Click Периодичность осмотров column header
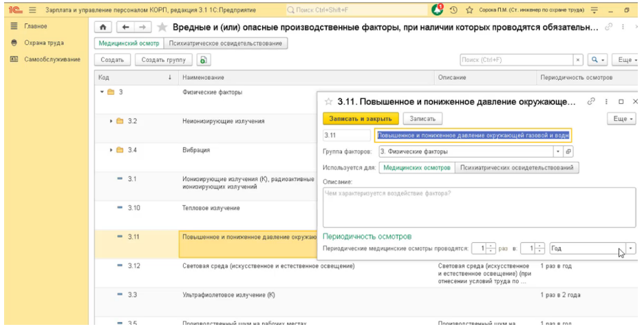644x329 pixels. click(588, 77)
